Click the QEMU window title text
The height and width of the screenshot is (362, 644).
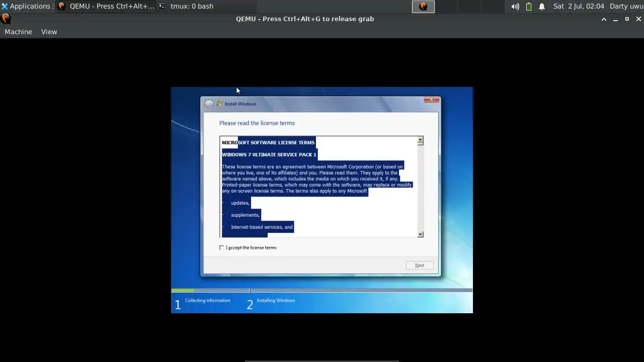point(305,19)
